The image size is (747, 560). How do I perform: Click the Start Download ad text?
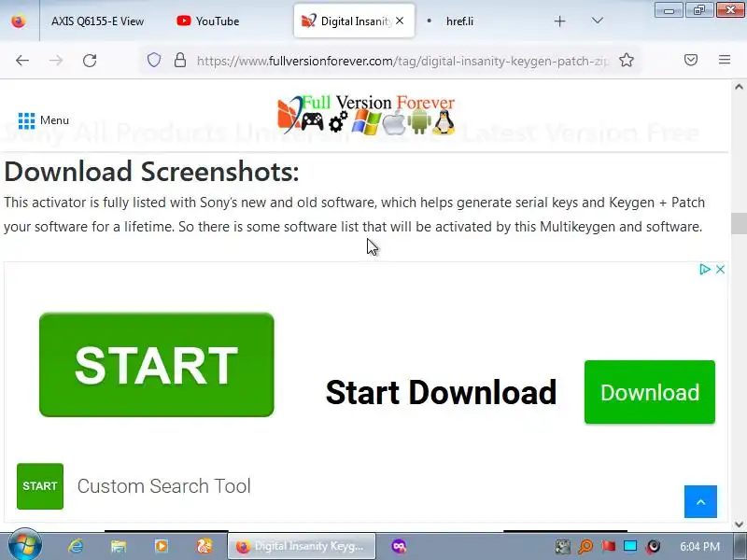[441, 392]
